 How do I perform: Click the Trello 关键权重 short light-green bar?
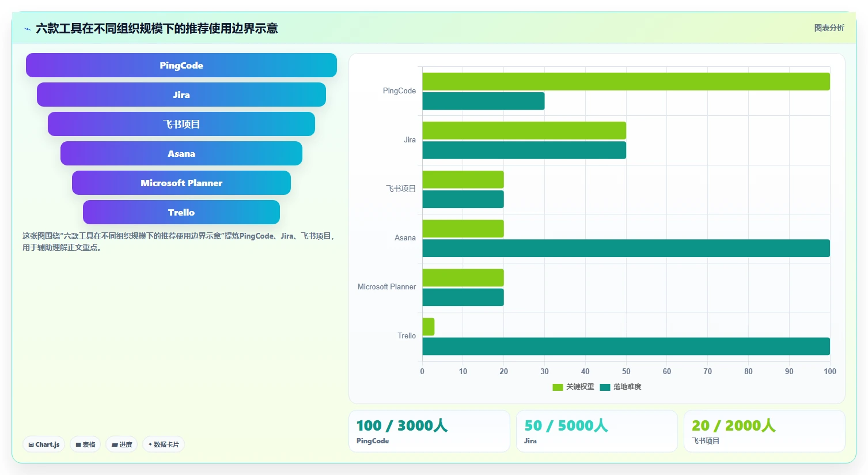point(429,326)
